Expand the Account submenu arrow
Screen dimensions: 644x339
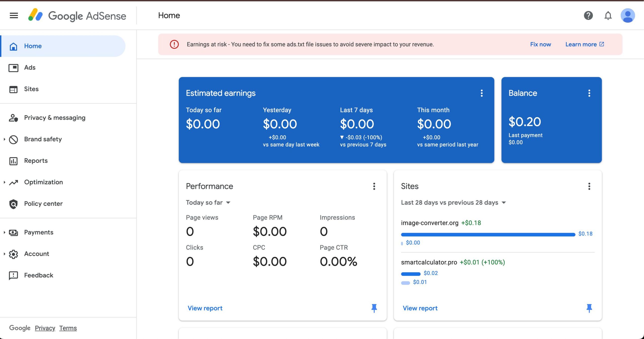4,254
